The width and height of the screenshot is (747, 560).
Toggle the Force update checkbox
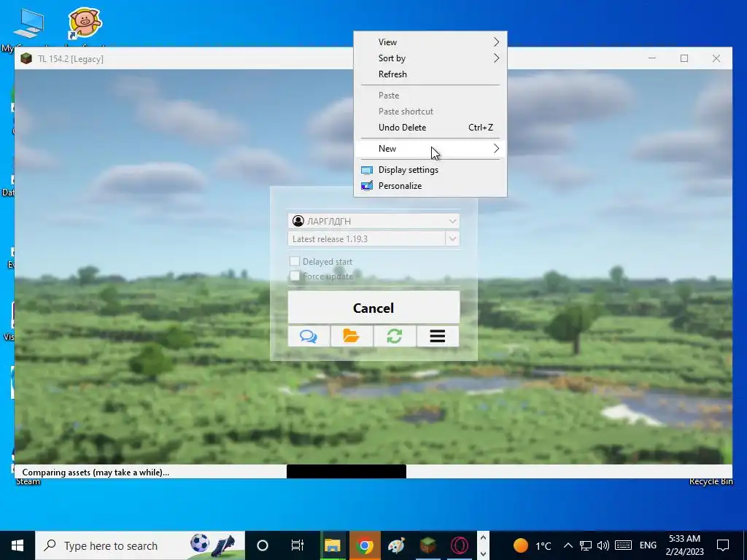coord(295,276)
